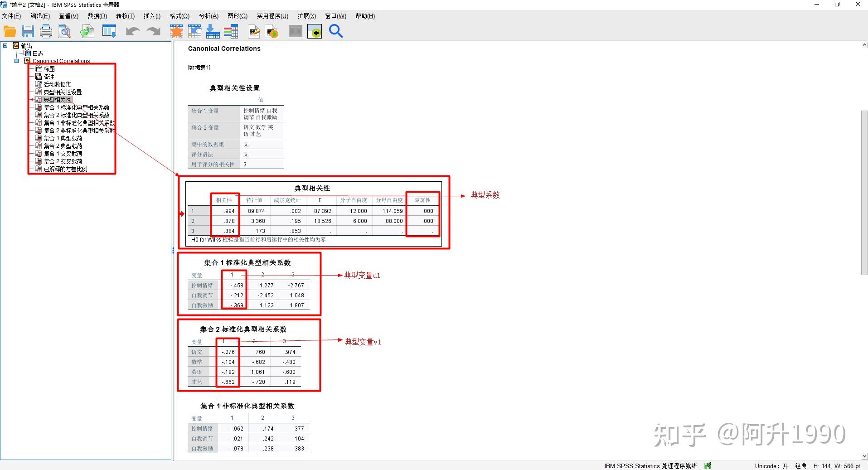
Task: Collapse the 输出 root node
Action: pyautogui.click(x=5, y=45)
